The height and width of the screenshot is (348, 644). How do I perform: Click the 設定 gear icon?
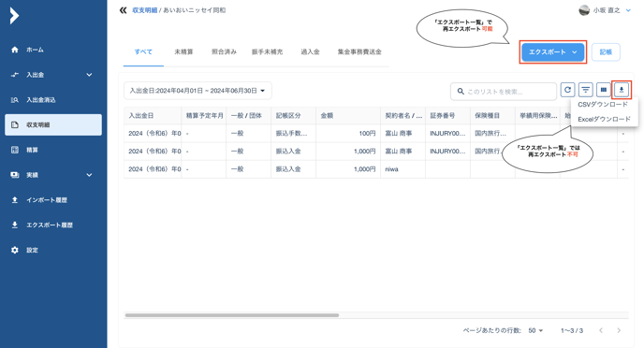pos(15,250)
